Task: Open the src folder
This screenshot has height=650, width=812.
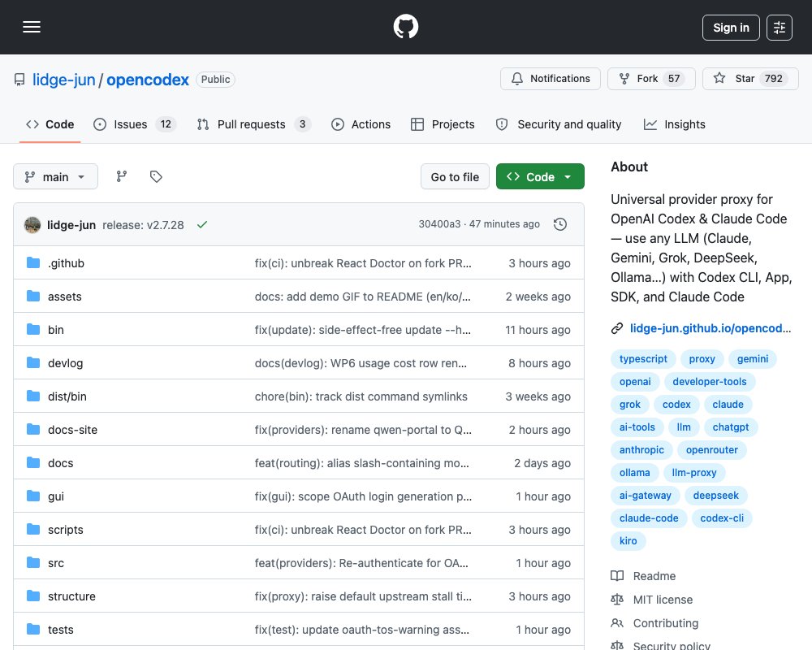Action: tap(56, 563)
